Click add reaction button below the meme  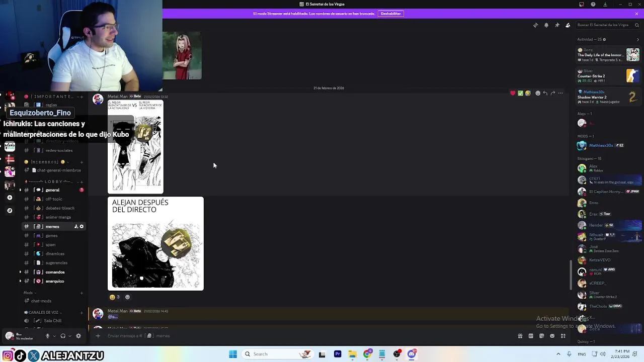(x=127, y=297)
